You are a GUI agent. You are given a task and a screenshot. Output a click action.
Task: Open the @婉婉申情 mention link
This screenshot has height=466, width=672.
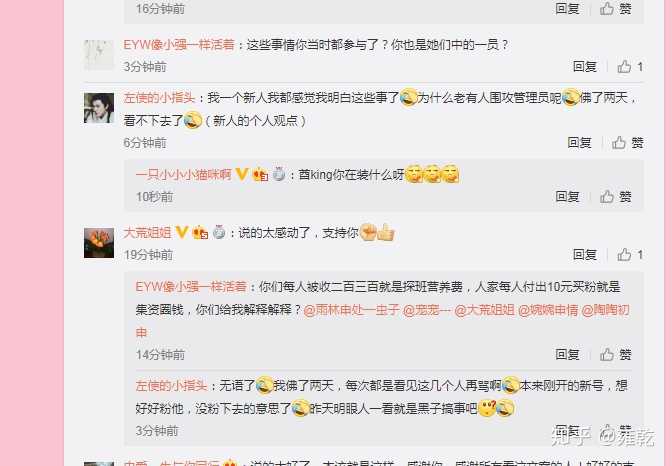click(548, 310)
